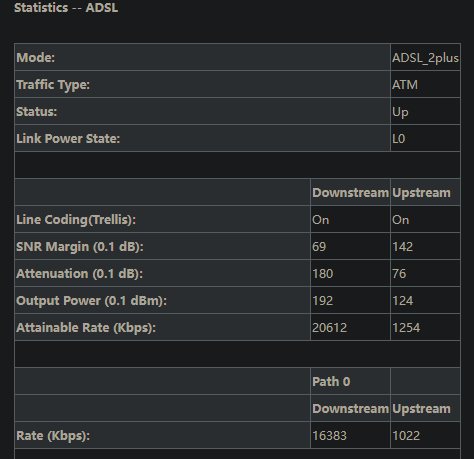The height and width of the screenshot is (459, 474).
Task: Click the ADSL_2plus mode value
Action: (425, 58)
